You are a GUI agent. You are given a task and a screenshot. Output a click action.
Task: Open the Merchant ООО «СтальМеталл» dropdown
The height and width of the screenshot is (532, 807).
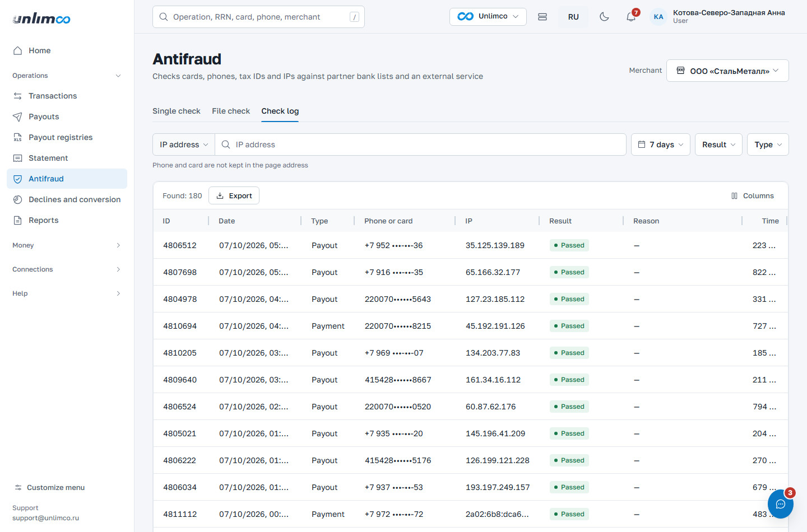click(x=727, y=71)
